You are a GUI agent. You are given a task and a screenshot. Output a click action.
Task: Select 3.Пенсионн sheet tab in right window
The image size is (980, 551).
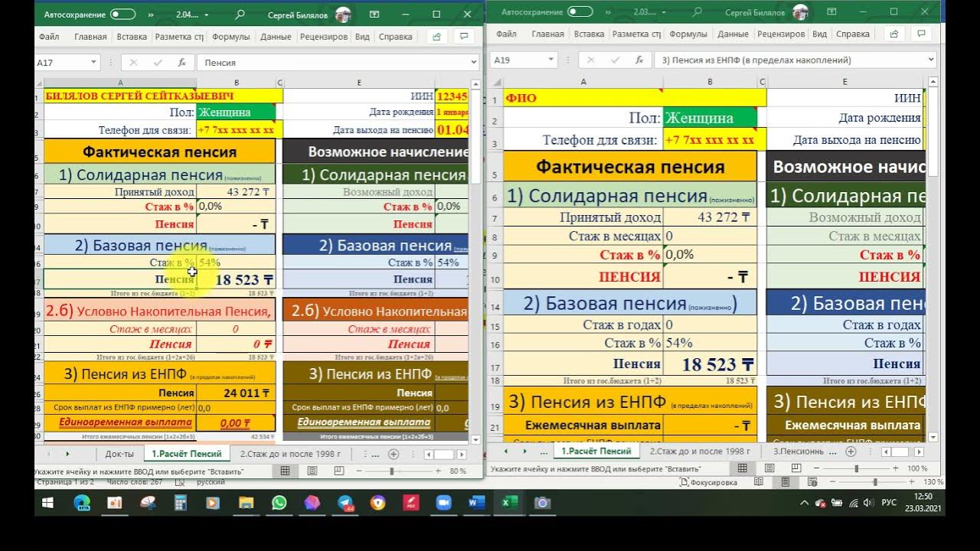pos(799,452)
